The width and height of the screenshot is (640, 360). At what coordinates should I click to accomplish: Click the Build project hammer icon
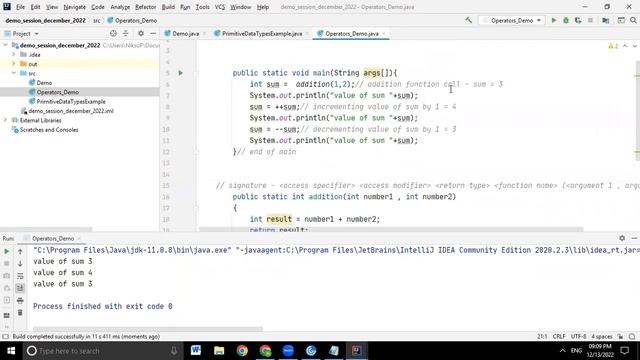tap(469, 20)
